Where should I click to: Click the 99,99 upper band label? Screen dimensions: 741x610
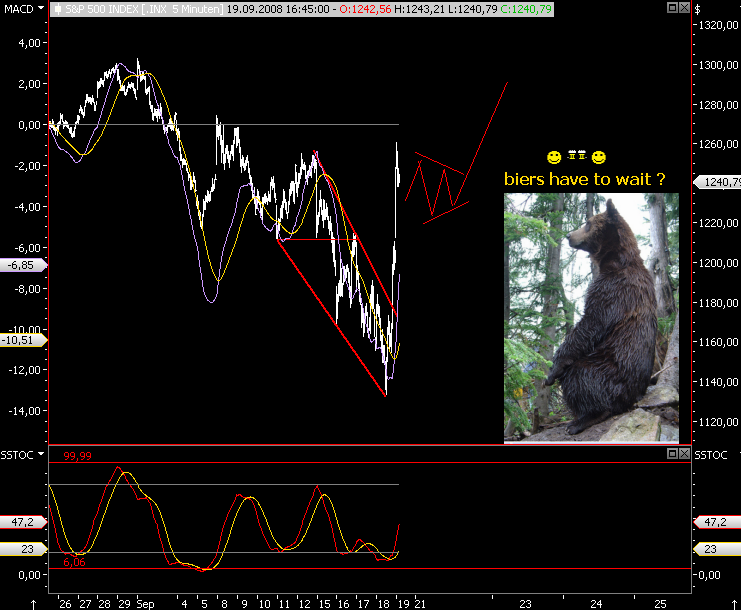click(x=78, y=456)
